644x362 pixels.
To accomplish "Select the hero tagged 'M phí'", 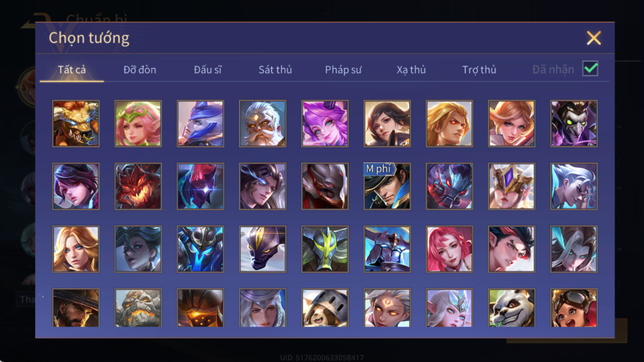I will 387,186.
